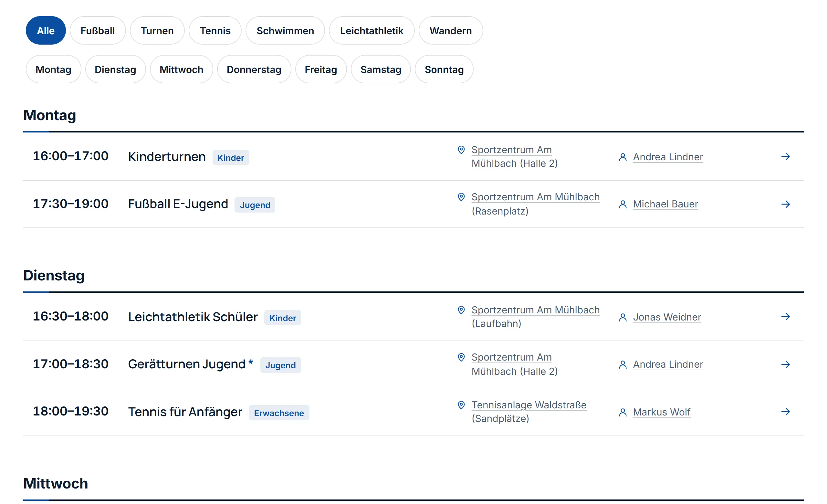Click location pin icon beside Laufbahn venue
827x504 pixels.
461,310
